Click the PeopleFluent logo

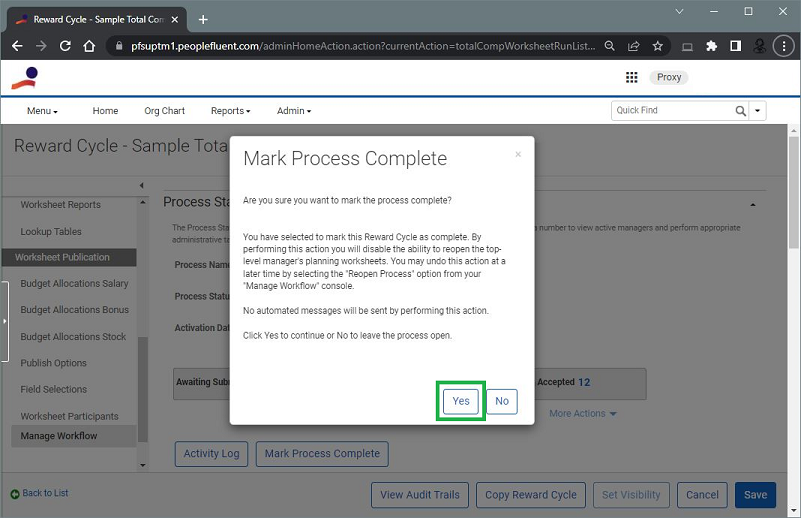point(25,78)
